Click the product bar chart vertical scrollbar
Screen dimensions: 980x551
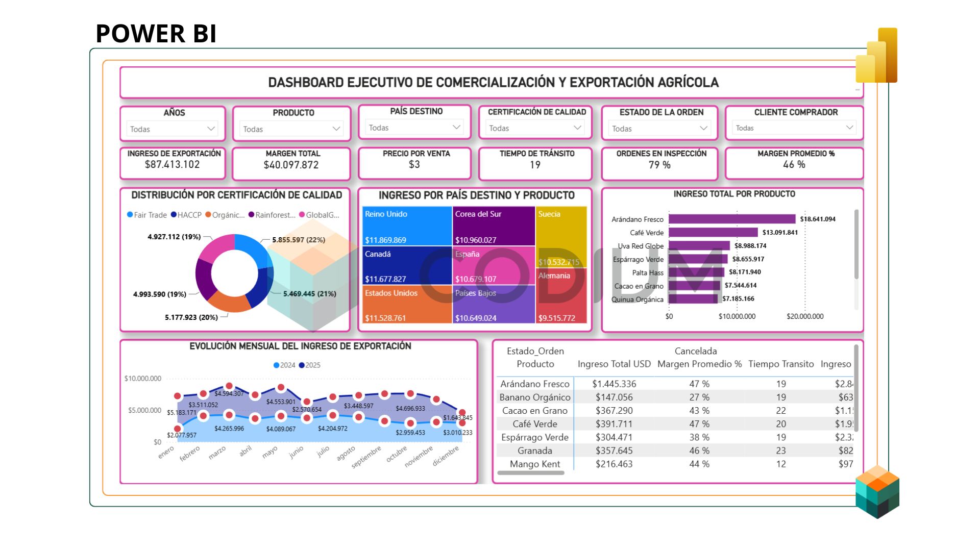click(x=856, y=244)
